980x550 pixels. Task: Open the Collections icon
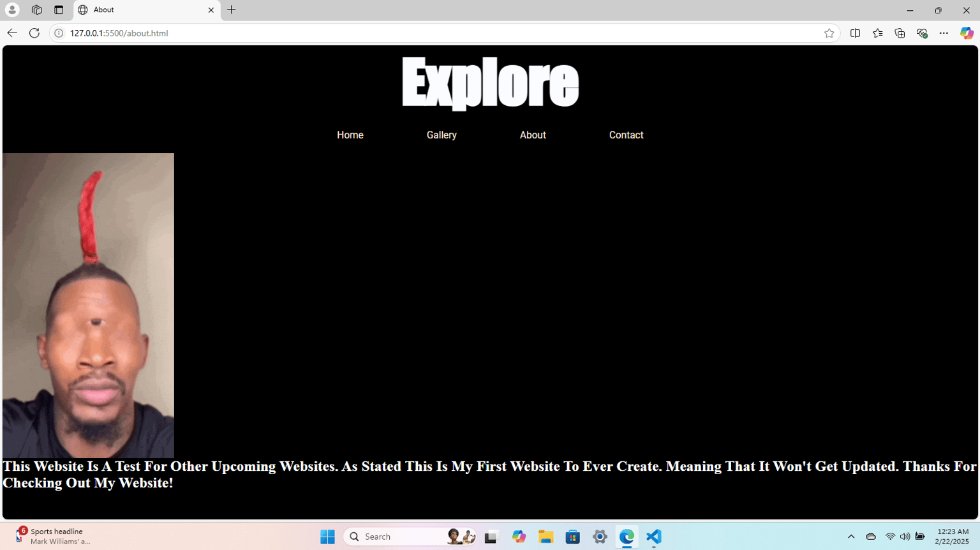coord(900,33)
